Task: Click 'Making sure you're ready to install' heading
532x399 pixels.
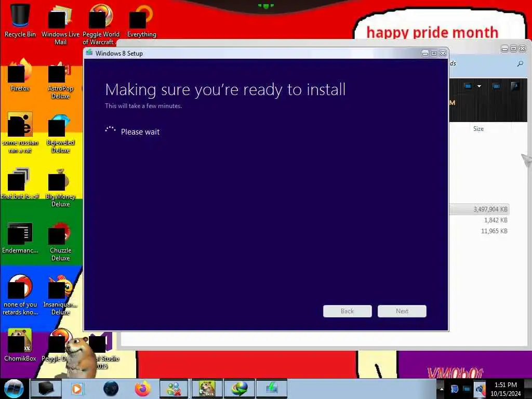Action: [225, 89]
